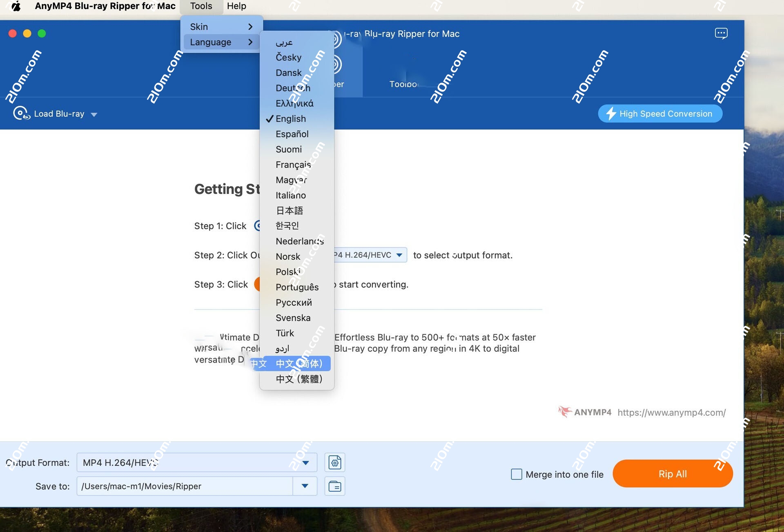This screenshot has width=784, height=532.
Task: Click the Load Blu-ray disc icon
Action: (x=20, y=114)
